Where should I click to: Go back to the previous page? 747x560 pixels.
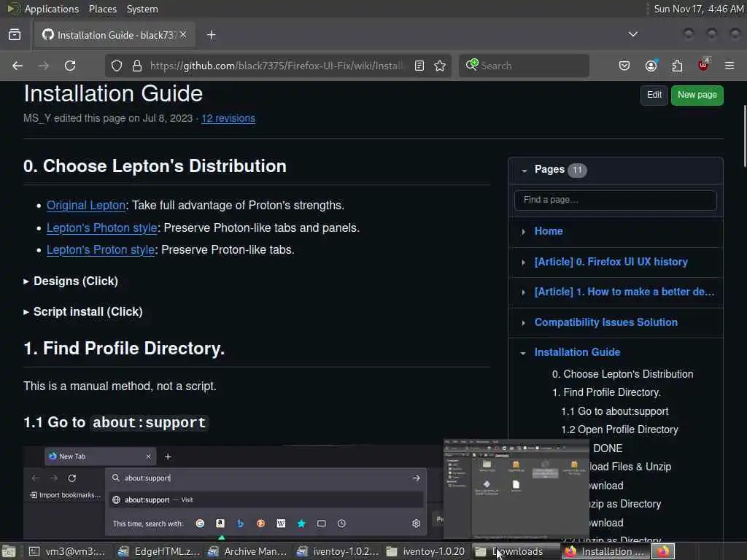click(x=18, y=66)
